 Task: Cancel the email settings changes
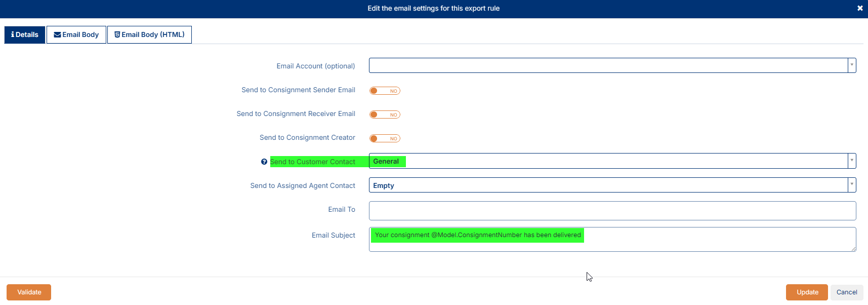coord(846,292)
